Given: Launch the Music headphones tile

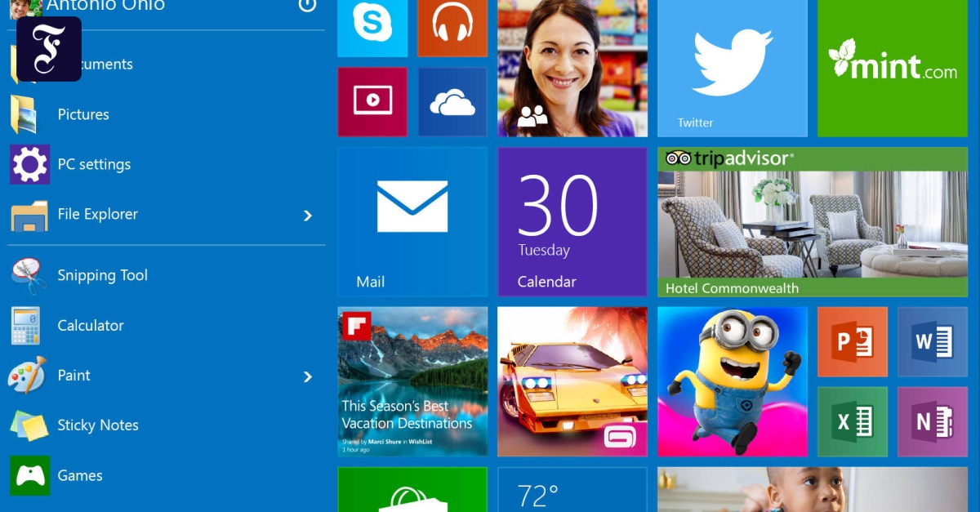Looking at the screenshot, I should click(452, 26).
